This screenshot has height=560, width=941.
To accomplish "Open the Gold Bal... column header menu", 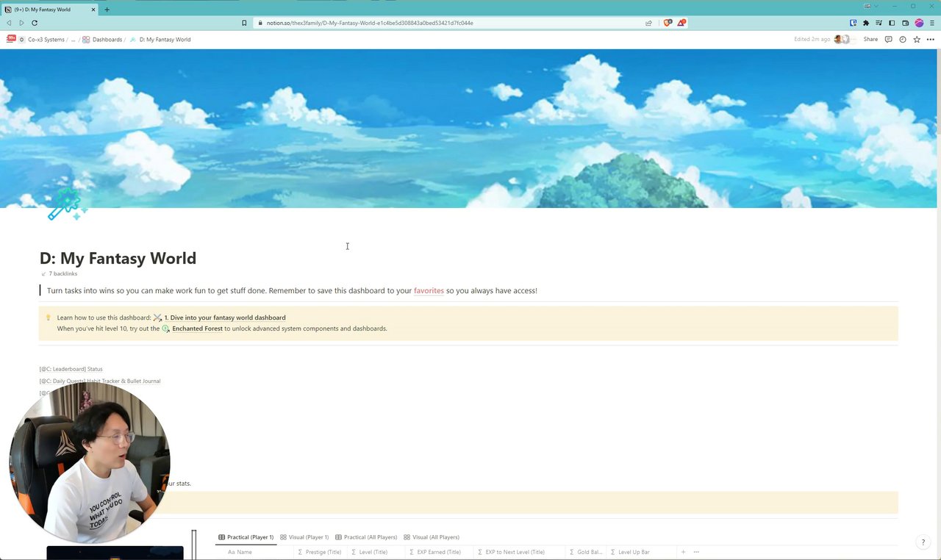I will click(x=586, y=552).
